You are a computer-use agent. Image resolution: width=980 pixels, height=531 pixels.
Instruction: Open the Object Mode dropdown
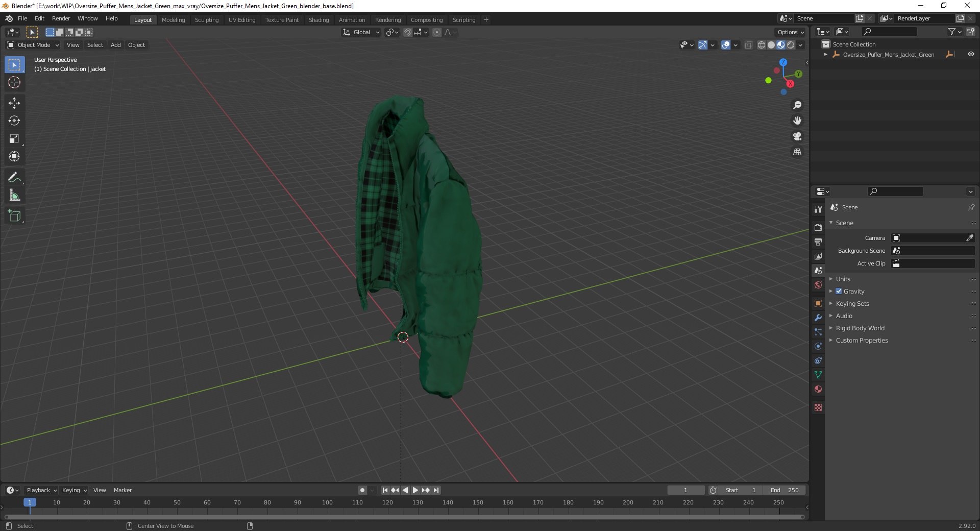(x=33, y=45)
